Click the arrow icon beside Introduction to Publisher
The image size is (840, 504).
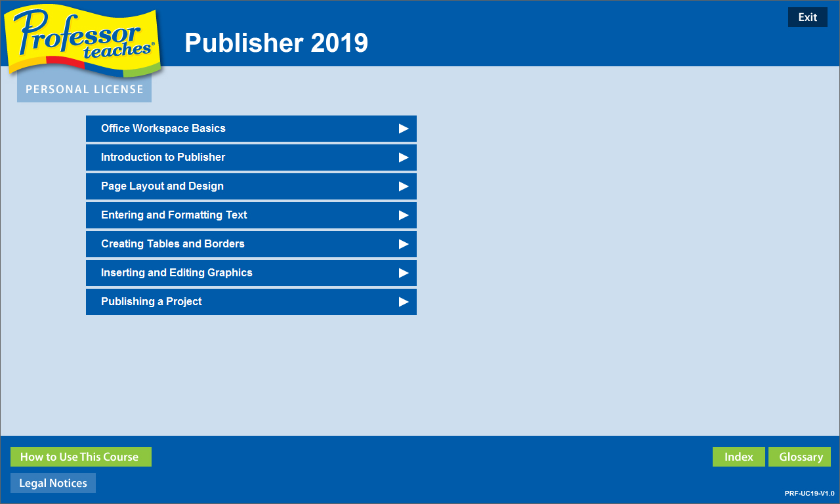[404, 157]
